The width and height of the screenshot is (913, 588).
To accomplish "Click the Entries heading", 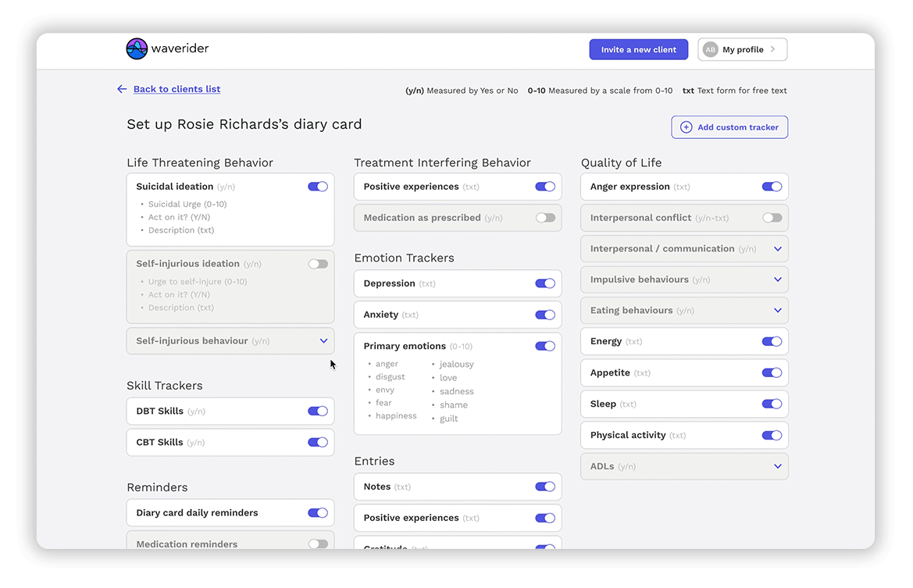I will [x=374, y=461].
